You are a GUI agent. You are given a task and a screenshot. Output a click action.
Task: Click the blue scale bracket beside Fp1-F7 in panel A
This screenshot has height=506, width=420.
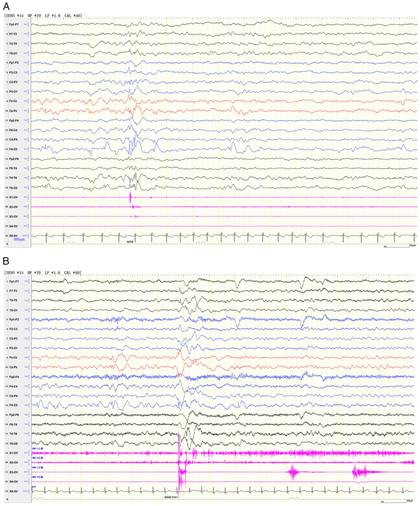pos(28,24)
